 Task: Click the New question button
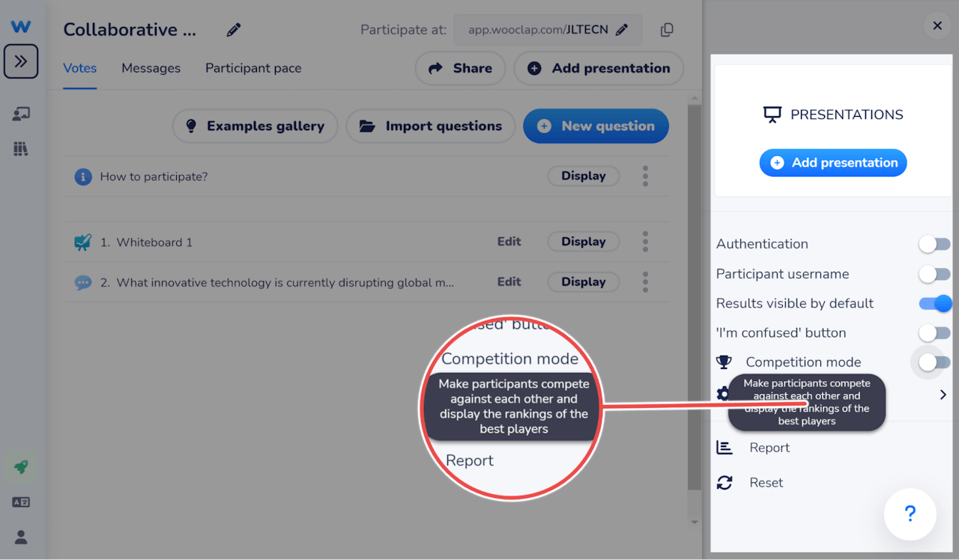click(596, 126)
